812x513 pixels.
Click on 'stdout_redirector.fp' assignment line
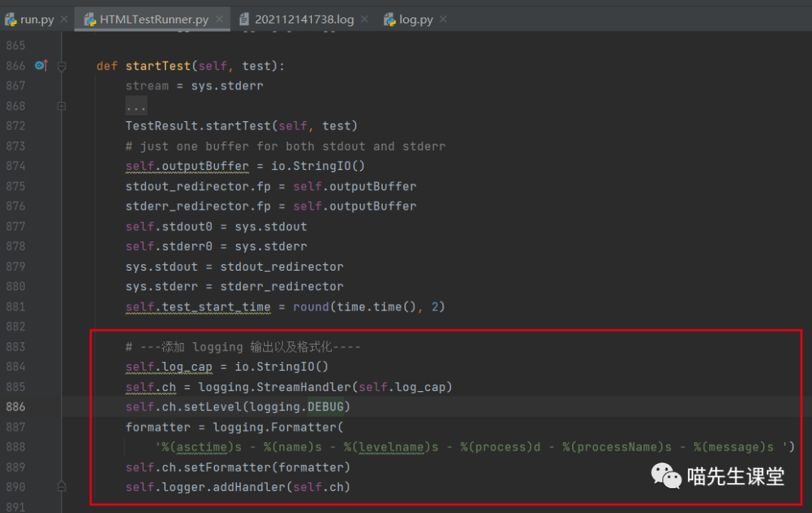(x=271, y=187)
